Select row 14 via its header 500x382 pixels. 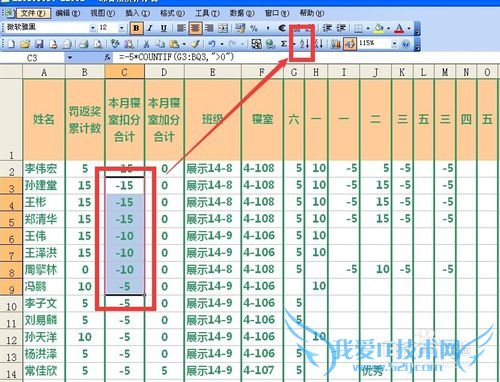pos(11,371)
